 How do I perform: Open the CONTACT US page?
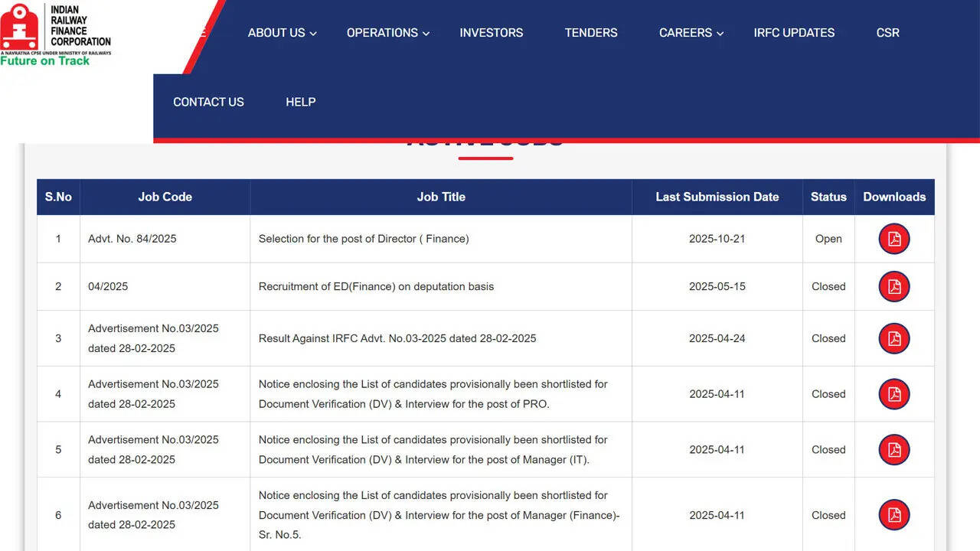(208, 102)
